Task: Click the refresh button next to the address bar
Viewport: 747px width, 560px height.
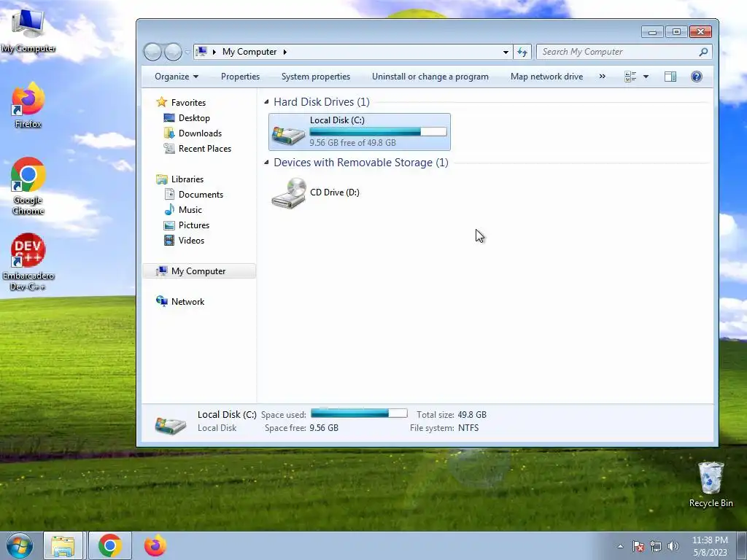Action: click(522, 52)
